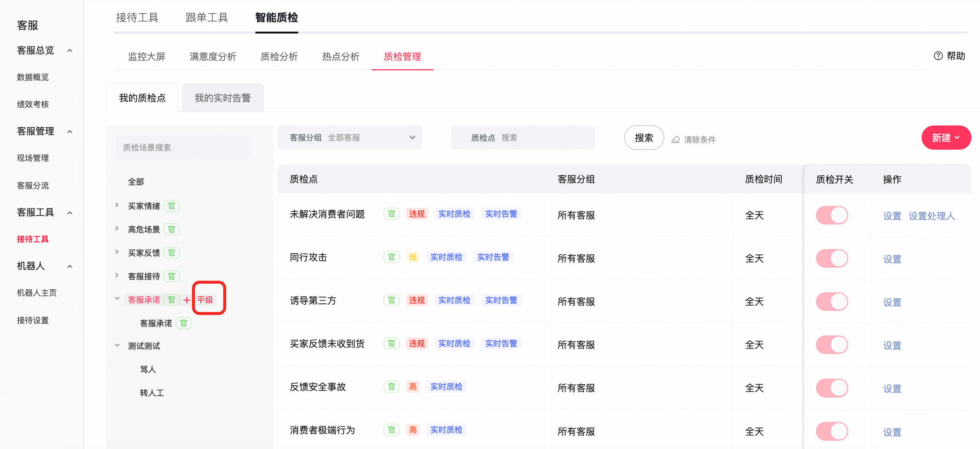Open 机器人主页 in the sidebar
The image size is (980, 449).
(x=36, y=293)
